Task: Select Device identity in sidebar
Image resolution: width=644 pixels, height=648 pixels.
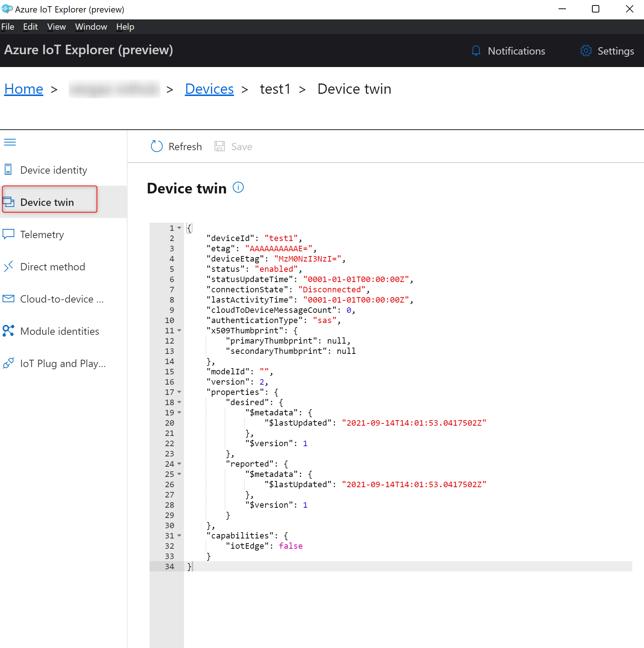Action: (x=63, y=170)
